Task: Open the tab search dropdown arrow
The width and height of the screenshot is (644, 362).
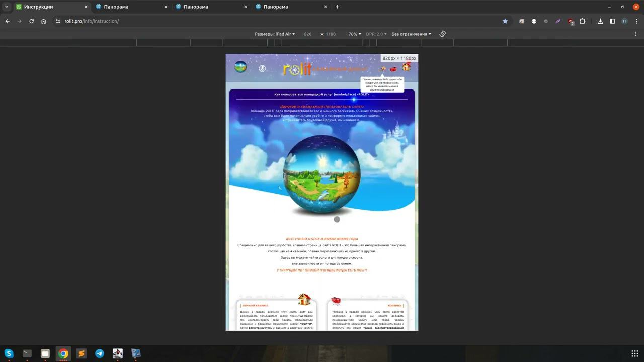Action: click(x=7, y=7)
